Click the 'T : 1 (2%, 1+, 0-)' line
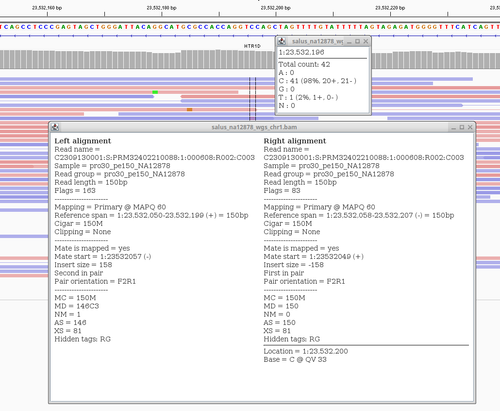 click(308, 97)
